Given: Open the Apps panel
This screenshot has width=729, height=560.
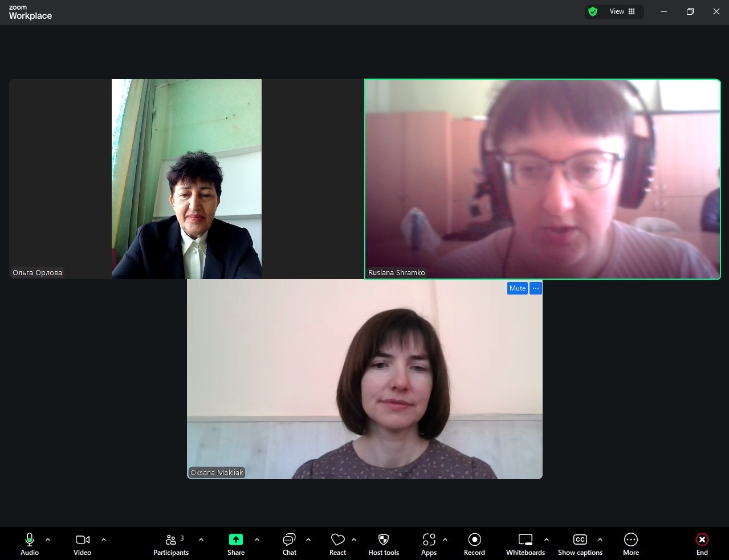Looking at the screenshot, I should pyautogui.click(x=429, y=544).
